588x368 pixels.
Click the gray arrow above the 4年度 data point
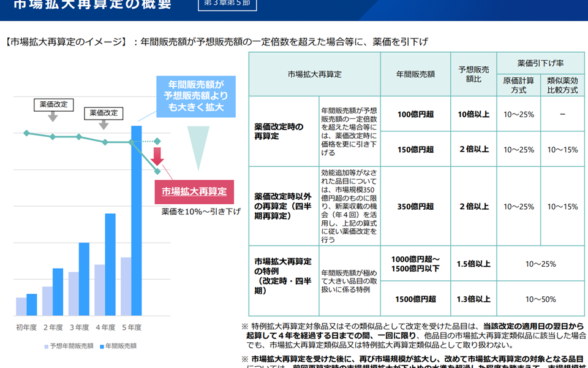click(104, 125)
